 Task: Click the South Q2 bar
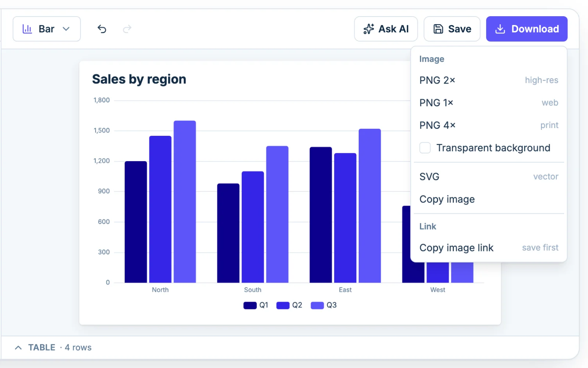pos(253,227)
